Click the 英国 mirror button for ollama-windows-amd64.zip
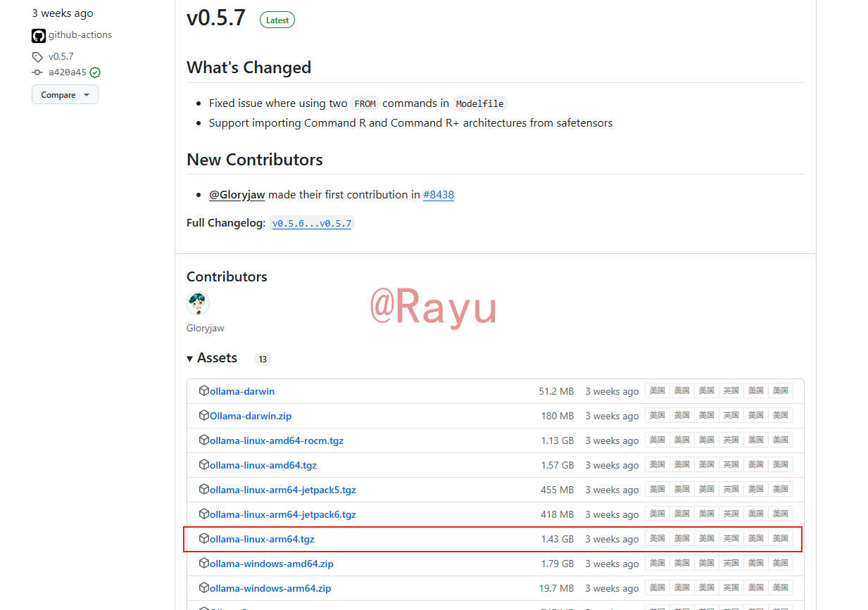The width and height of the screenshot is (868, 610). 731,563
